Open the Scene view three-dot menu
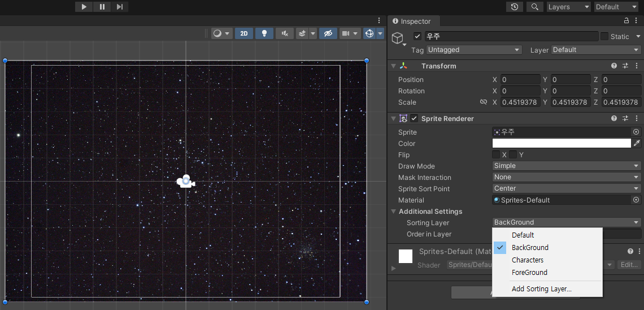The image size is (644, 310). (x=379, y=20)
